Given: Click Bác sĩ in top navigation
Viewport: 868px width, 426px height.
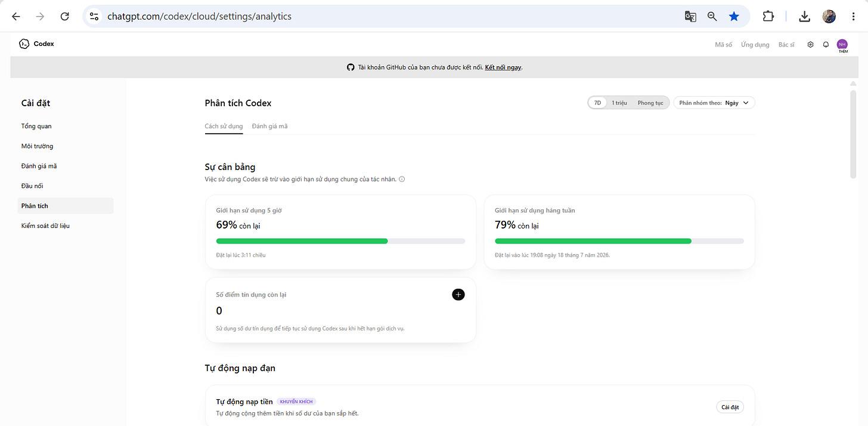Looking at the screenshot, I should click(786, 45).
